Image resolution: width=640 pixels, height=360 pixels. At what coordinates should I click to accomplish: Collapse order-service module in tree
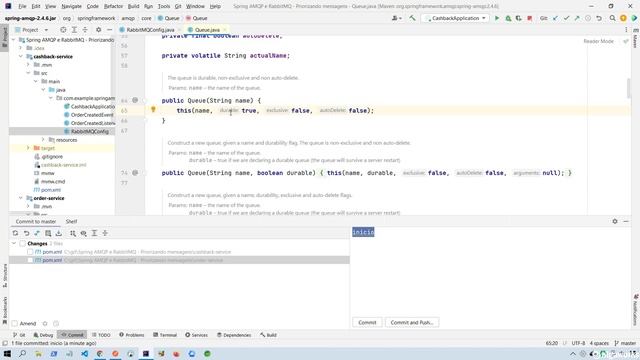[21, 198]
